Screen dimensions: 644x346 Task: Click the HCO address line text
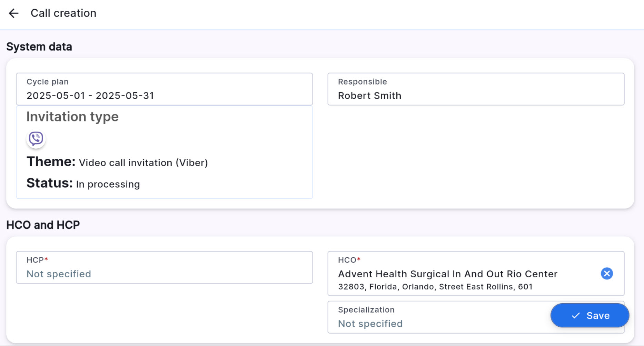435,287
